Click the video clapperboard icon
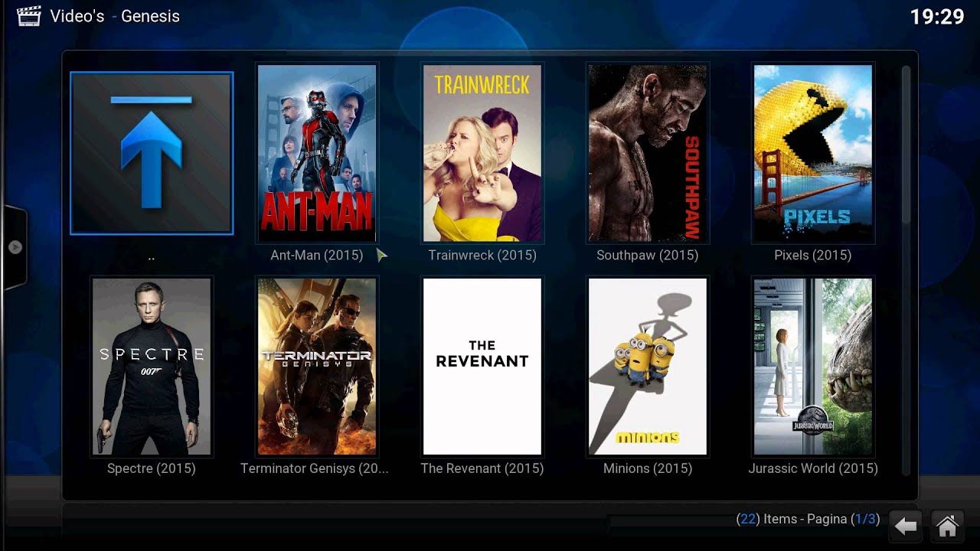980x551 pixels. tap(29, 16)
